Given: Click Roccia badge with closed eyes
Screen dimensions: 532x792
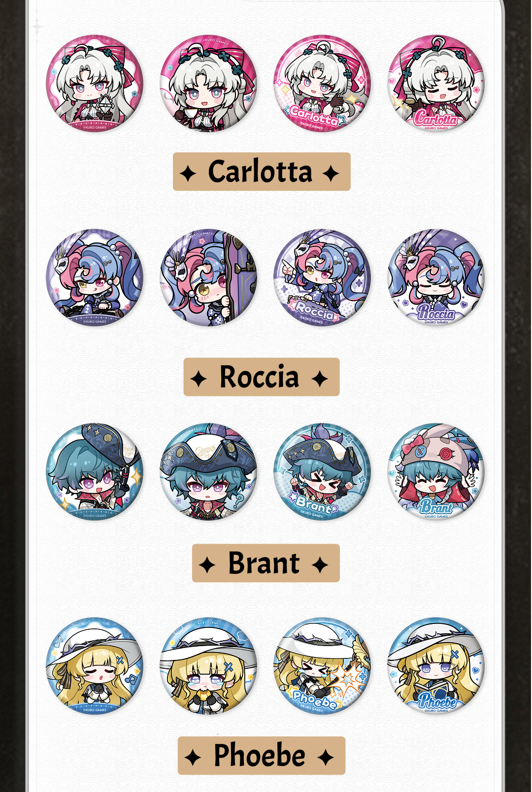Looking at the screenshot, I should tap(436, 277).
